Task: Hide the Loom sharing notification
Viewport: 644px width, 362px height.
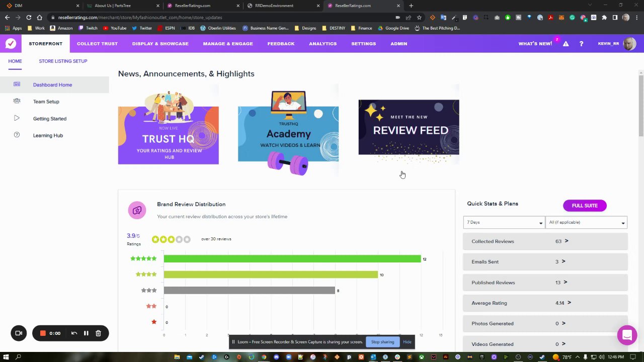Action: click(x=407, y=342)
